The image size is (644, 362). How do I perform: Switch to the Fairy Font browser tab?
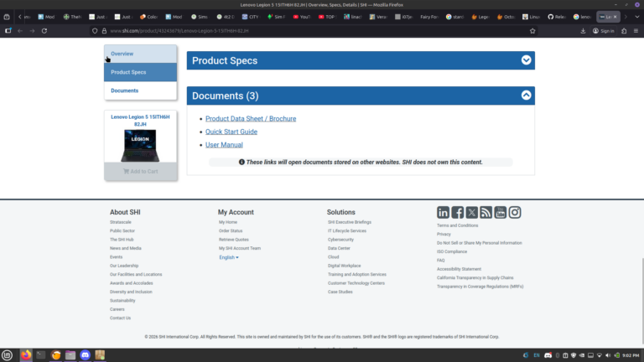tap(429, 17)
